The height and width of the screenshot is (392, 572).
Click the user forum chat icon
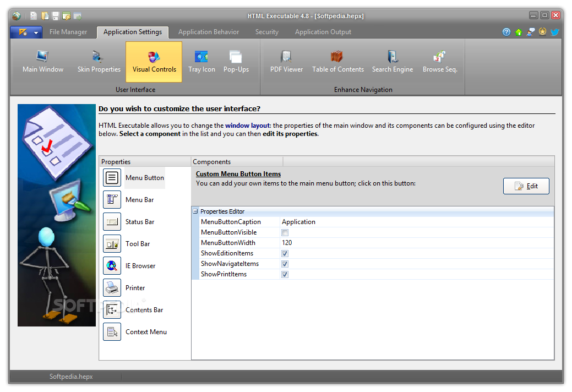pyautogui.click(x=530, y=32)
